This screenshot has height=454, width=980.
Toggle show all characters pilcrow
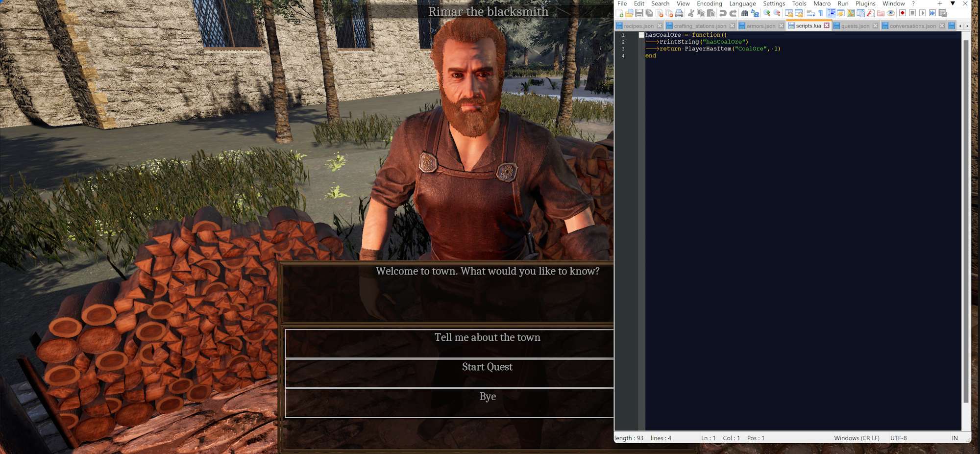pyautogui.click(x=821, y=14)
